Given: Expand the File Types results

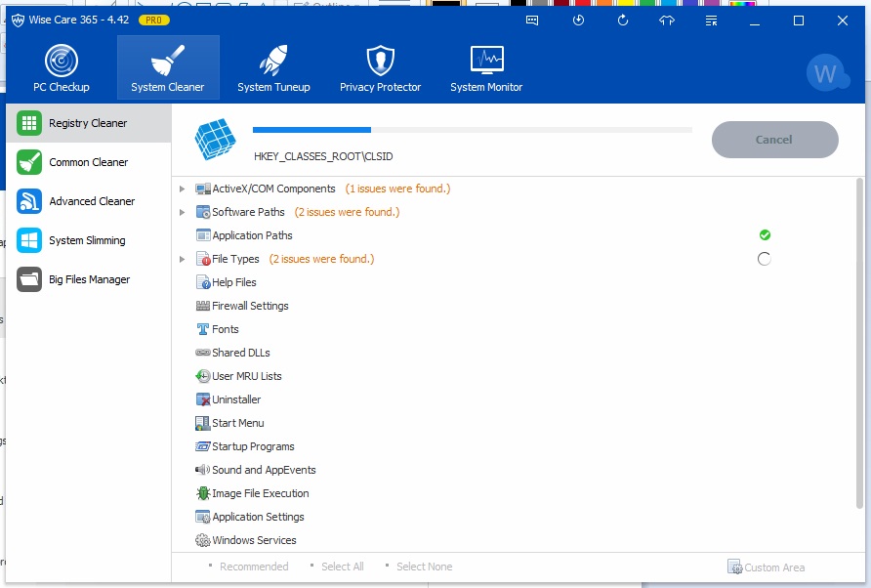Looking at the screenshot, I should pos(182,259).
